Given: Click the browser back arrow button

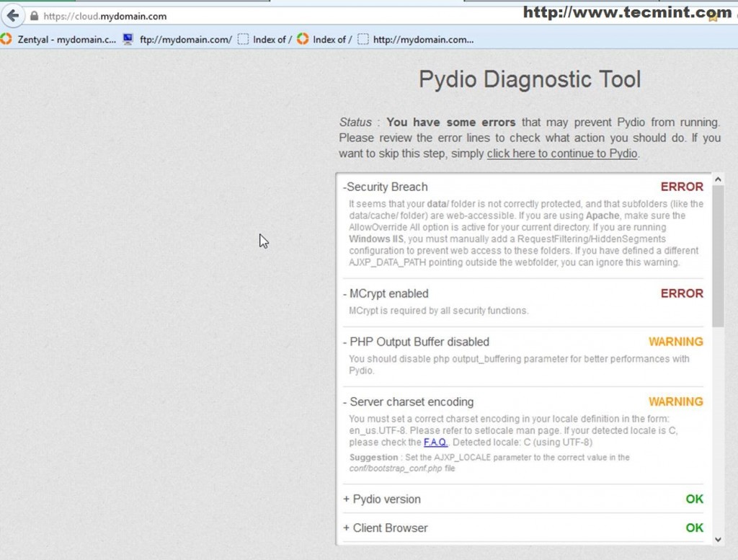Looking at the screenshot, I should [x=13, y=15].
